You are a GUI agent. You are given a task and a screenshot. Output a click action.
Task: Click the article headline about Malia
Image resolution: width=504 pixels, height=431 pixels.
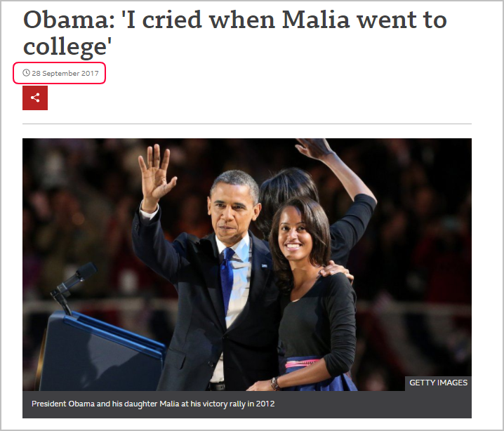point(234,33)
